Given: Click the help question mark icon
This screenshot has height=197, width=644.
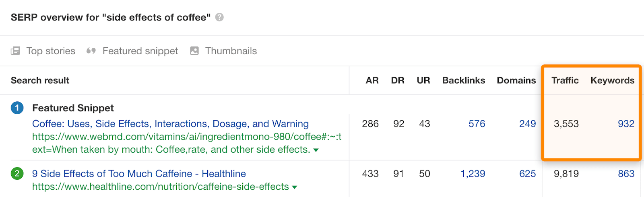Looking at the screenshot, I should pyautogui.click(x=219, y=17).
